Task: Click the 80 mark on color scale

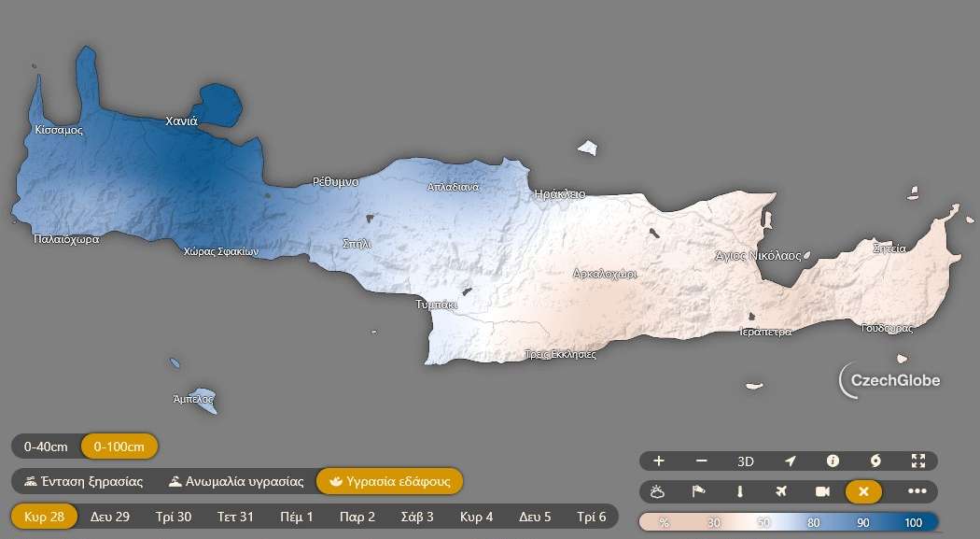Action: pyautogui.click(x=814, y=522)
